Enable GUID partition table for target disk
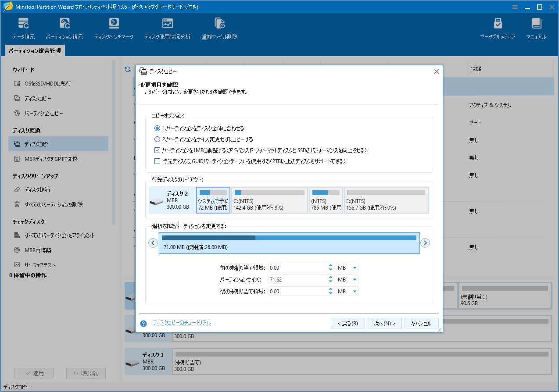The image size is (559, 392). (x=157, y=161)
